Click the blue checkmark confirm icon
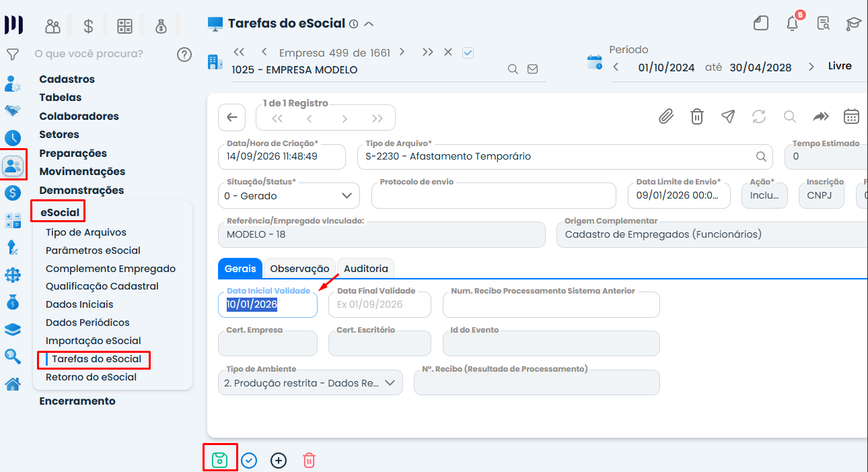The image size is (868, 472). [249, 461]
